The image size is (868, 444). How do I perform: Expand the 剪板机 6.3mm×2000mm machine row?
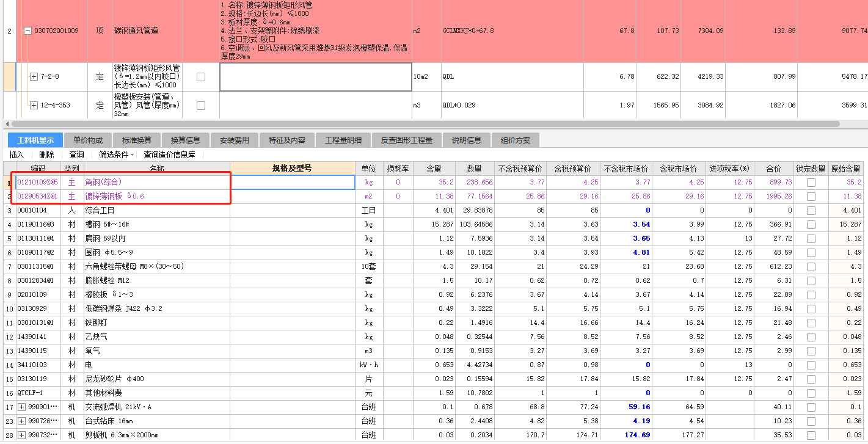coord(22,435)
